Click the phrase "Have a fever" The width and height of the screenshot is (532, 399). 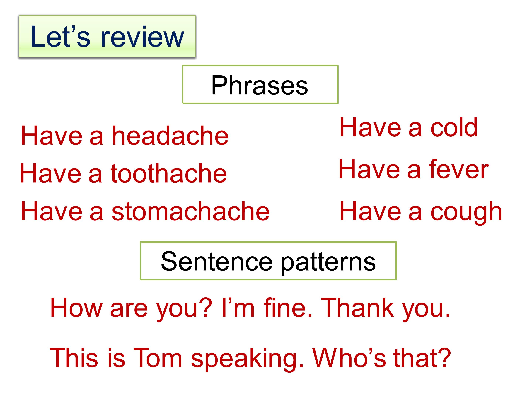(413, 170)
